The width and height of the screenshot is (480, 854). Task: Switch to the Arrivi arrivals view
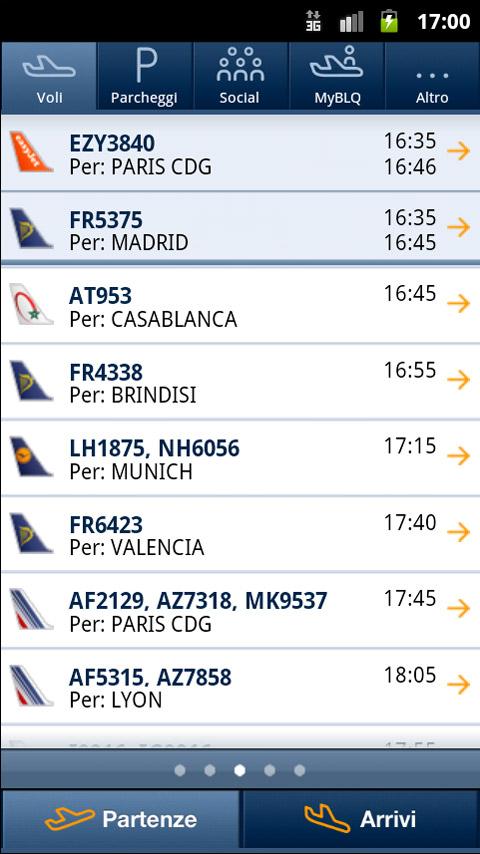pos(361,820)
